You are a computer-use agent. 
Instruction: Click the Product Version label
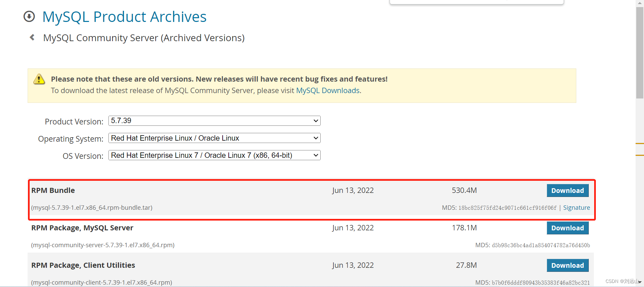coord(74,121)
